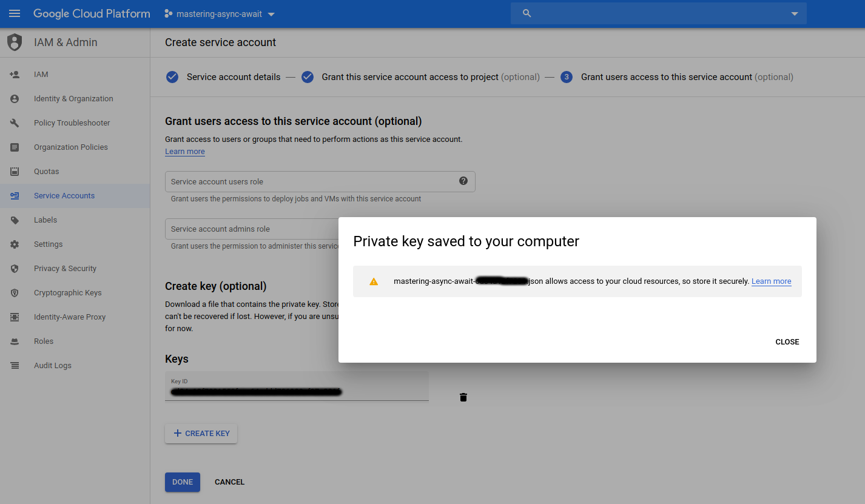
Task: Click the IAM & Admin heading
Action: (x=66, y=42)
